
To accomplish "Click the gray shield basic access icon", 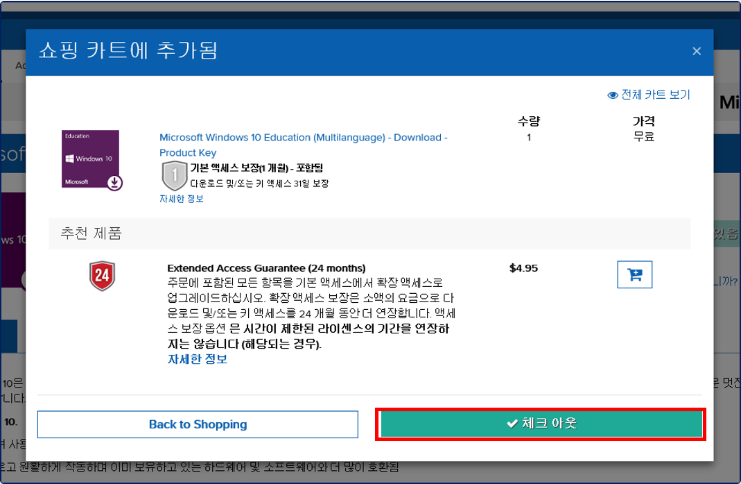I will point(174,175).
